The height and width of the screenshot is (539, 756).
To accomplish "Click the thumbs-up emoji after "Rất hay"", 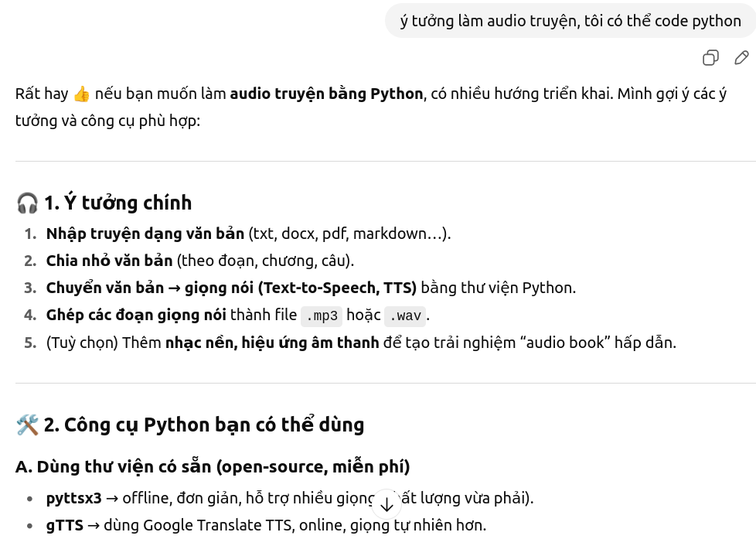I will click(x=82, y=94).
